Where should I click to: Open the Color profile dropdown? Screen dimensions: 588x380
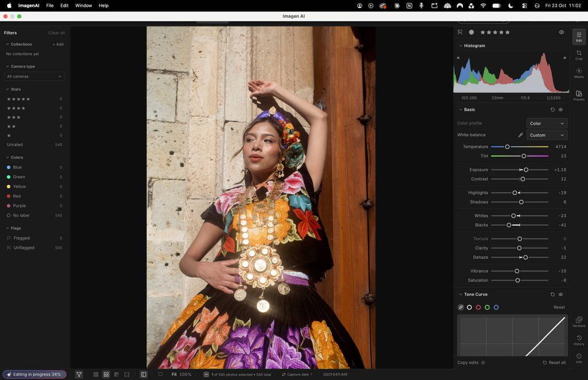547,123
